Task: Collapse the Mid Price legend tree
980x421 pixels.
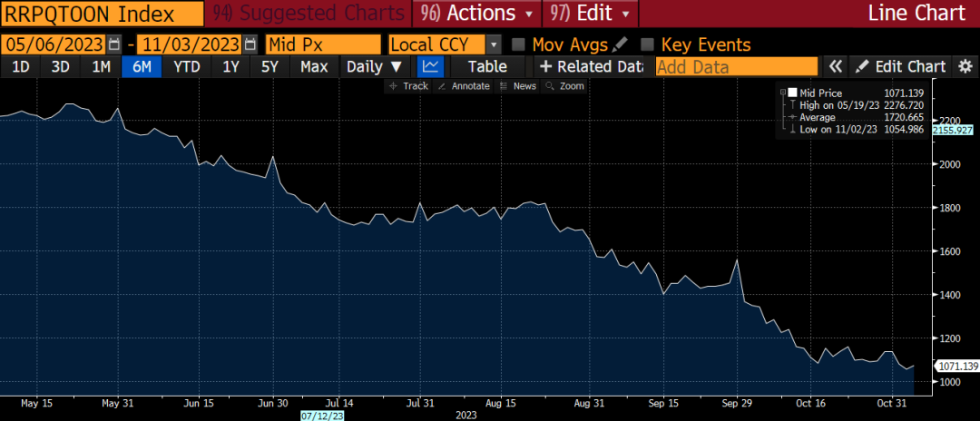Action: coord(781,93)
